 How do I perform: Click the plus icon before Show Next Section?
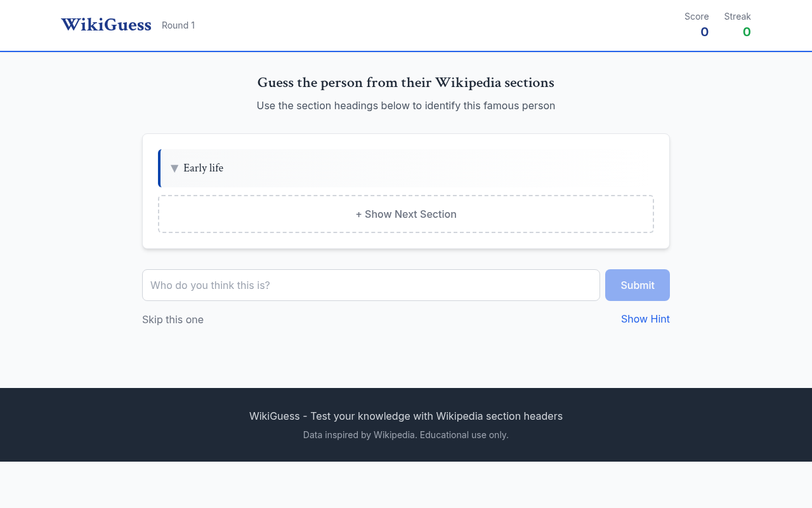[359, 214]
